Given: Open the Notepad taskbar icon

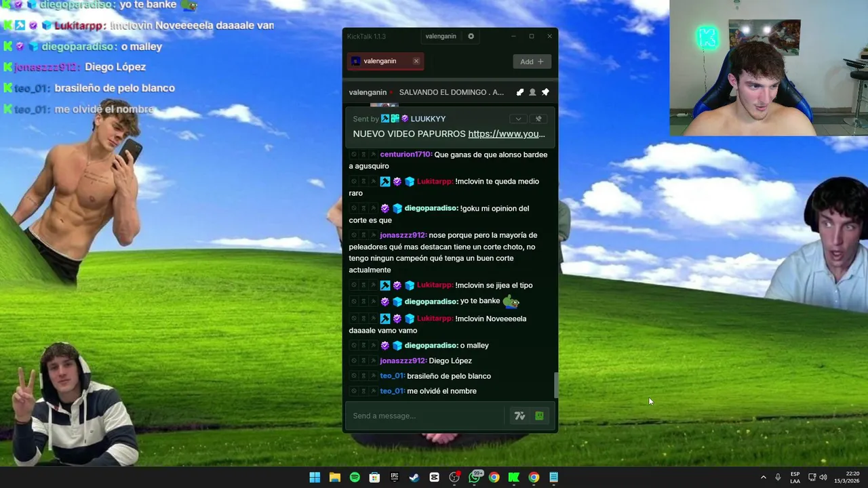Looking at the screenshot, I should [x=554, y=477].
